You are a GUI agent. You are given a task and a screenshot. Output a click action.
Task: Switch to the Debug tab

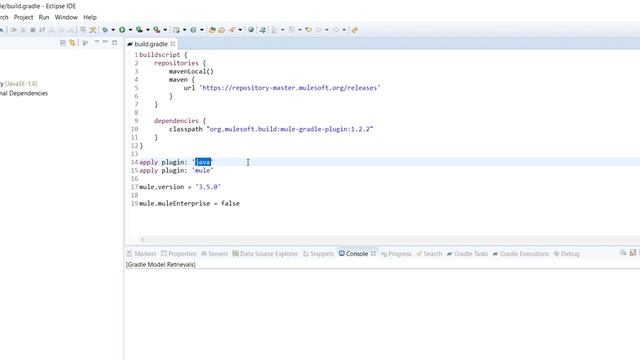point(567,253)
